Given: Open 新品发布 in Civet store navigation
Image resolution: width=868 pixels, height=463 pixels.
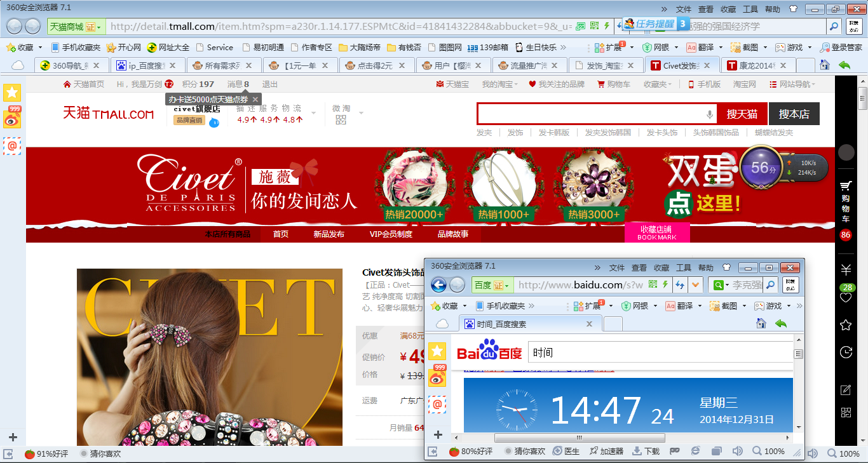Looking at the screenshot, I should pyautogui.click(x=329, y=234).
